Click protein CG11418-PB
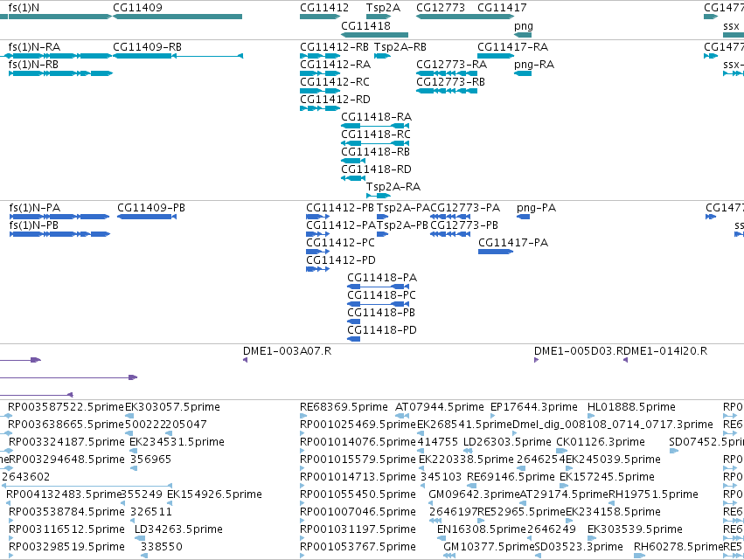This screenshot has height=560, width=744. (381, 313)
